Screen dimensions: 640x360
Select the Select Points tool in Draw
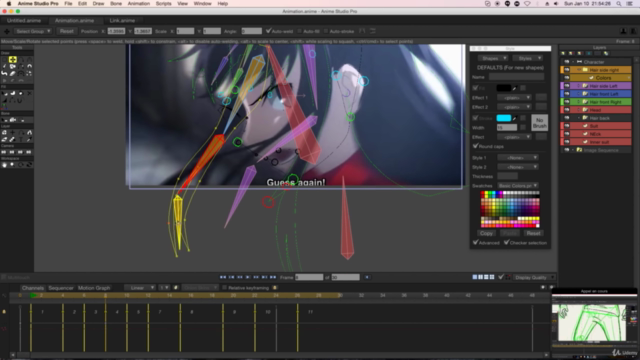pos(4,59)
